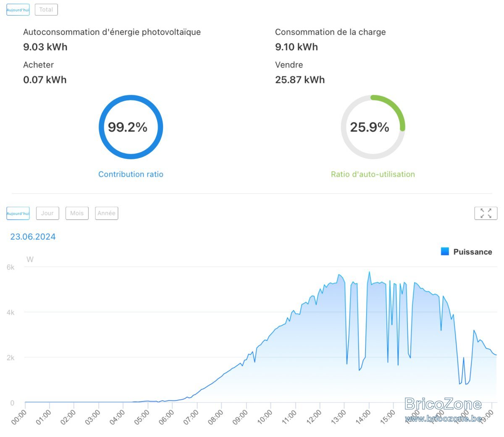Click the 08:00 tick on time axis
This screenshot has width=504, height=437.
point(215,417)
